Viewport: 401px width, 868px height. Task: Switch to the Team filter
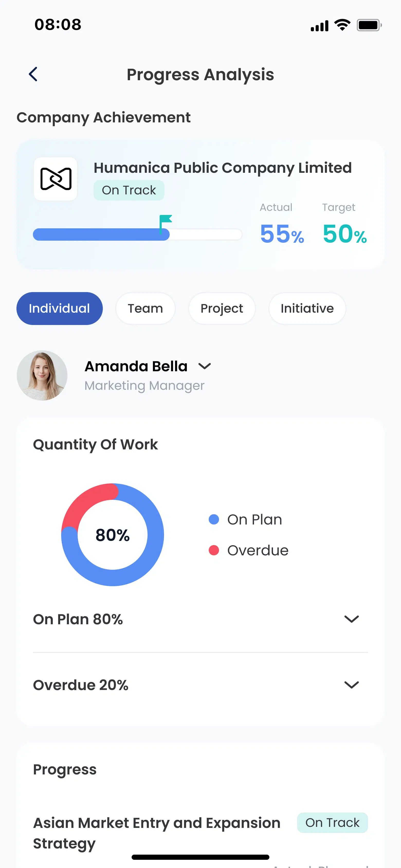(x=145, y=308)
